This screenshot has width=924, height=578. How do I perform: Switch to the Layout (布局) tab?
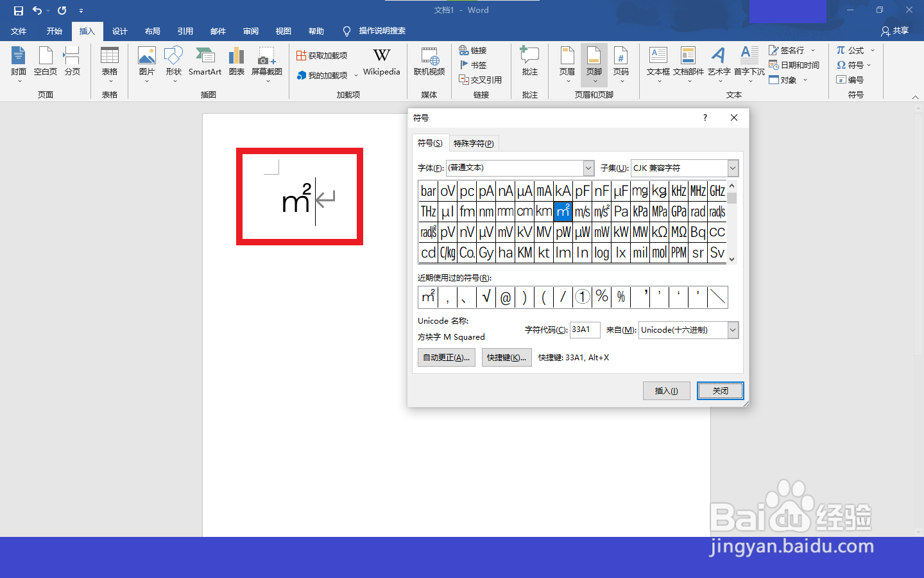click(153, 31)
